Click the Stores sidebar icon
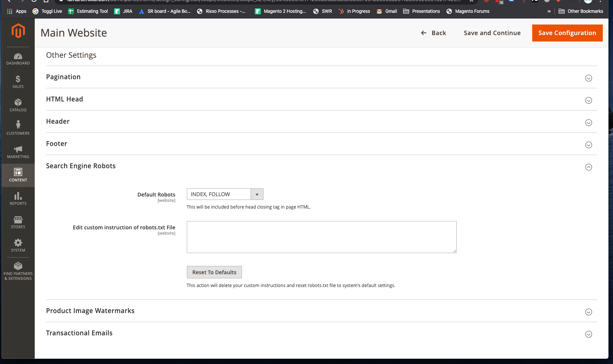613x364 pixels. tap(18, 222)
